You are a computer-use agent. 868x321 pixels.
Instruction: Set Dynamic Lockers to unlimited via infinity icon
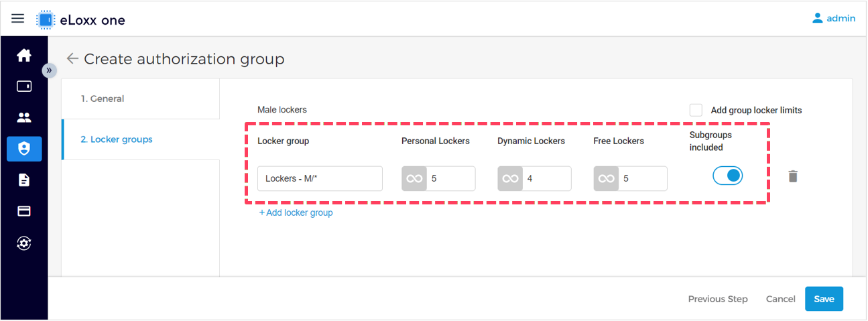(510, 178)
